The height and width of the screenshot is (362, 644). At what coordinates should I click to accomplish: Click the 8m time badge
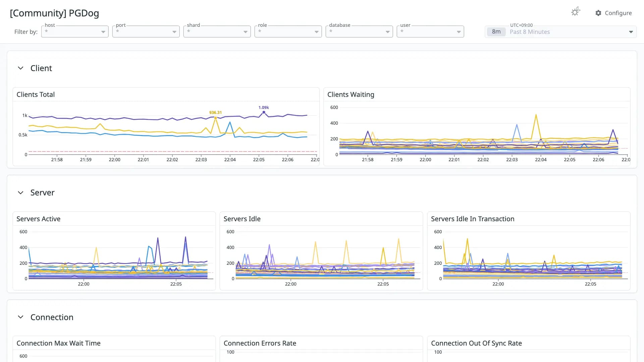point(496,32)
